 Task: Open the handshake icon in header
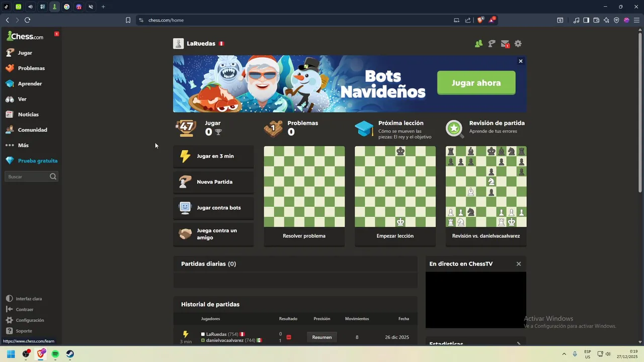[x=492, y=44]
